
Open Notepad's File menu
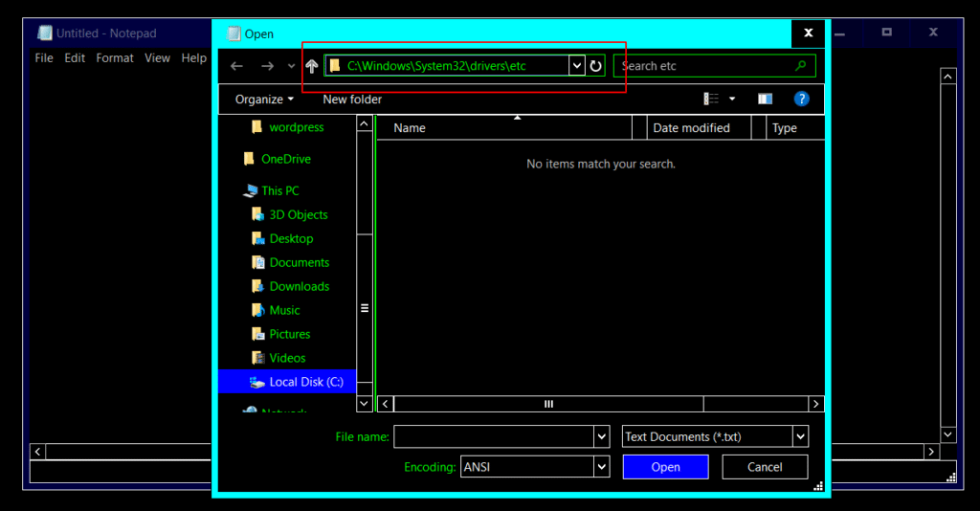tap(44, 58)
